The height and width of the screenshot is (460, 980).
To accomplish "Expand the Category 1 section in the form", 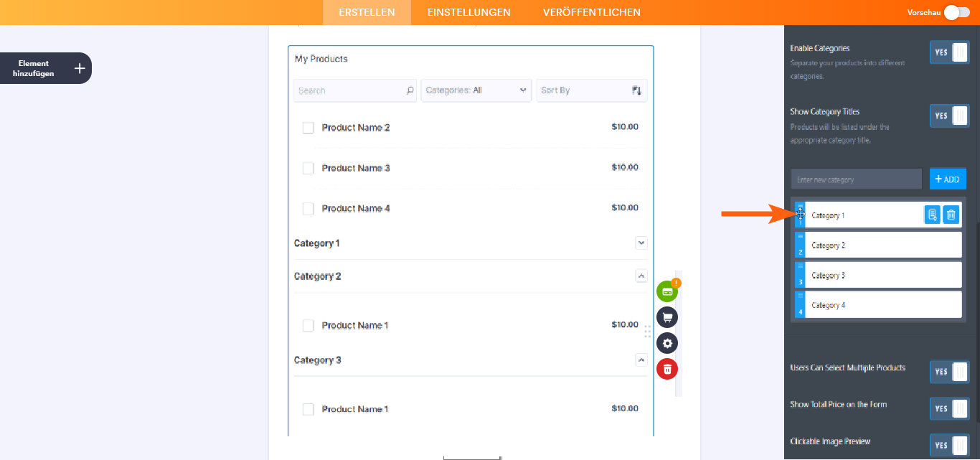I will pyautogui.click(x=641, y=243).
